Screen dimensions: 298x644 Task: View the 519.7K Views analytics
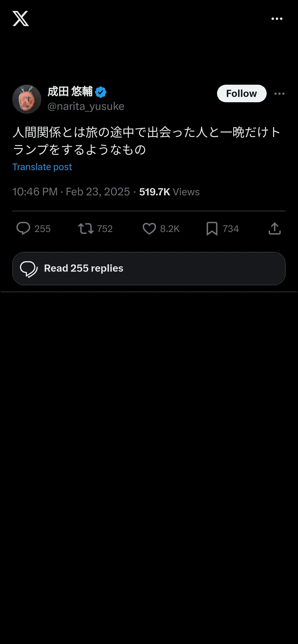point(169,192)
